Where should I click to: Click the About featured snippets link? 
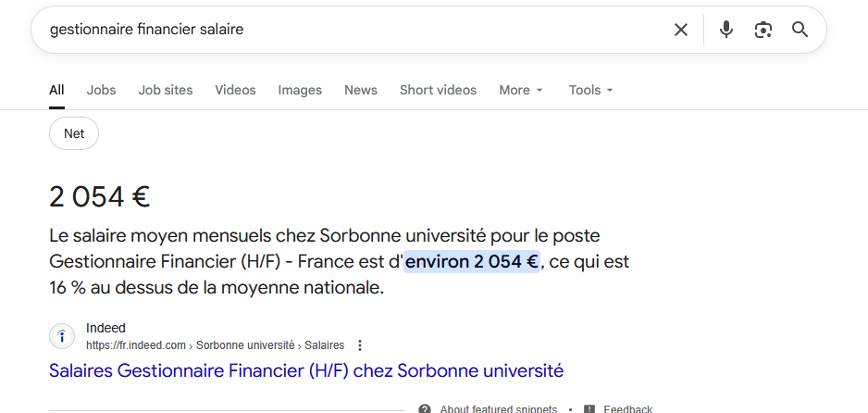click(x=498, y=408)
